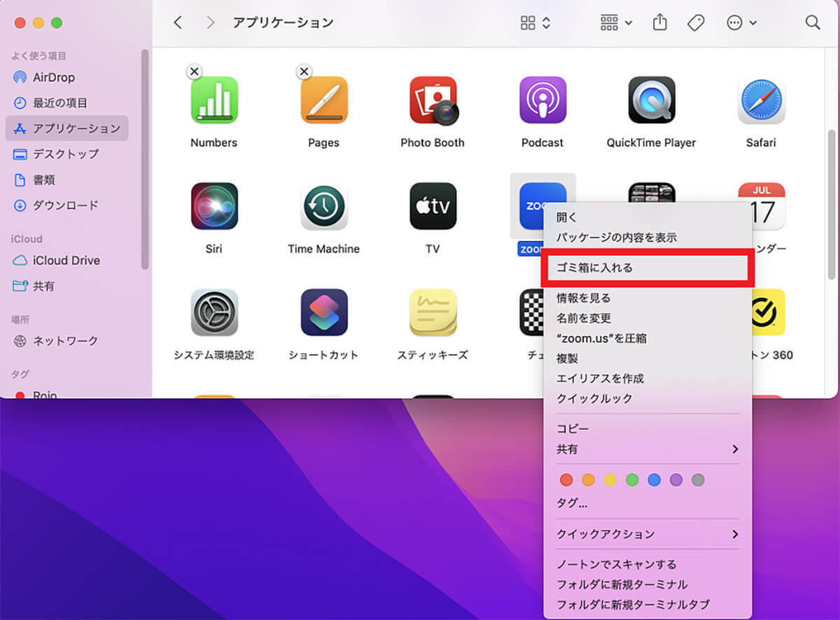
Task: Choose コピー in the context menu
Action: pyautogui.click(x=647, y=429)
